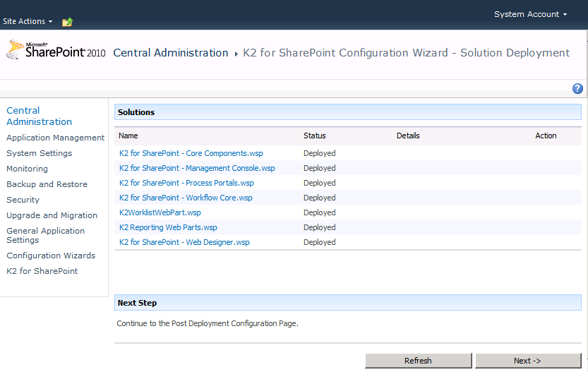This screenshot has width=588, height=372.
Task: Go to Configuration Wizards
Action: [x=51, y=256]
